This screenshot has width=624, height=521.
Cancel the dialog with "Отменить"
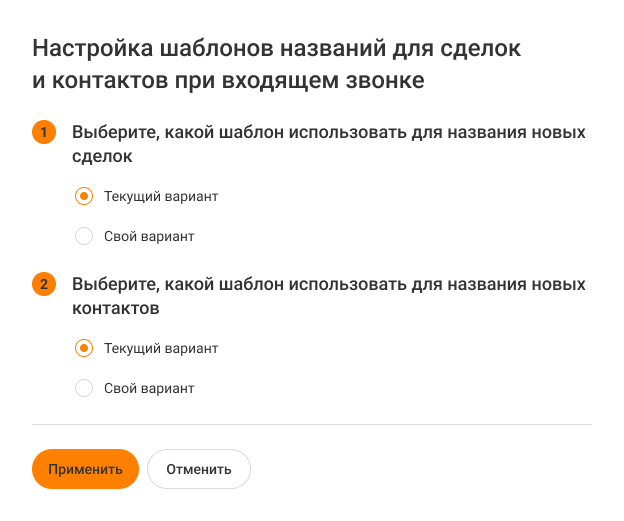(198, 469)
